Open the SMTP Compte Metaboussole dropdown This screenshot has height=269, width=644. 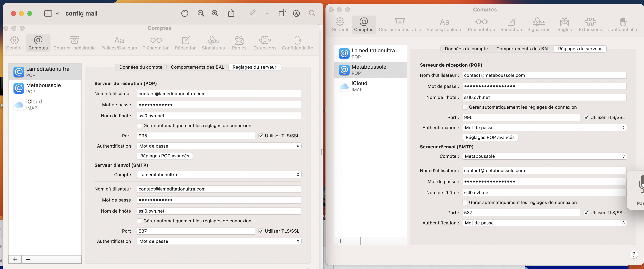pyautogui.click(x=544, y=156)
